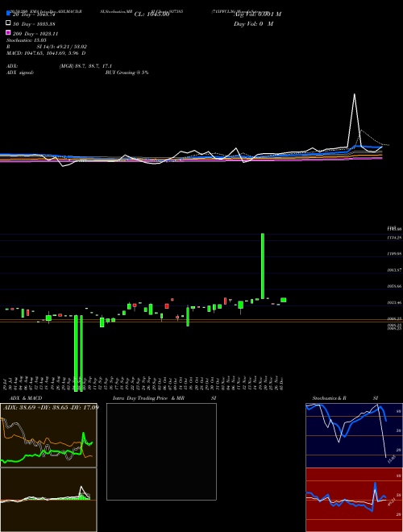This screenshot has width=403, height=532.
Task: Click the 'CL: 1045.00' closing price label
Action: click(x=152, y=15)
